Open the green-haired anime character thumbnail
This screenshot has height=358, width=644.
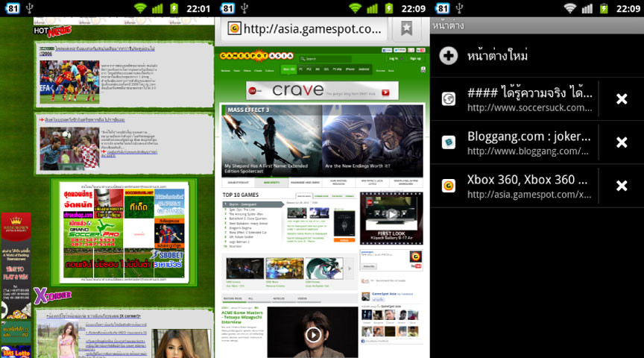pos(324,268)
